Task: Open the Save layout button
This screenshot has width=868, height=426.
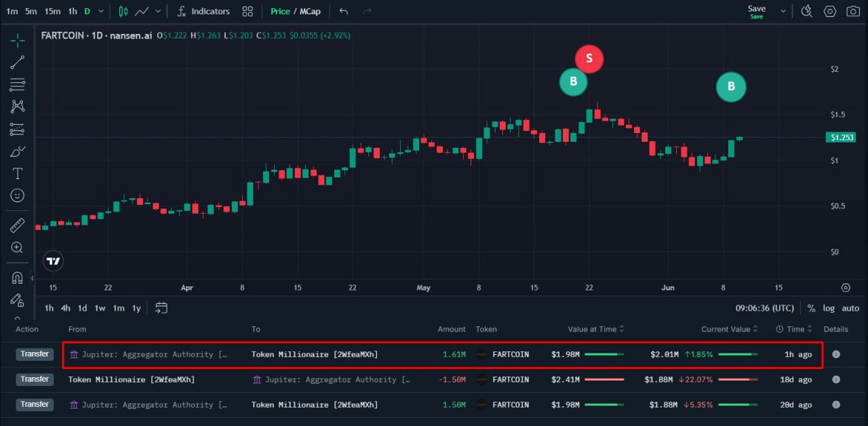Action: point(757,12)
